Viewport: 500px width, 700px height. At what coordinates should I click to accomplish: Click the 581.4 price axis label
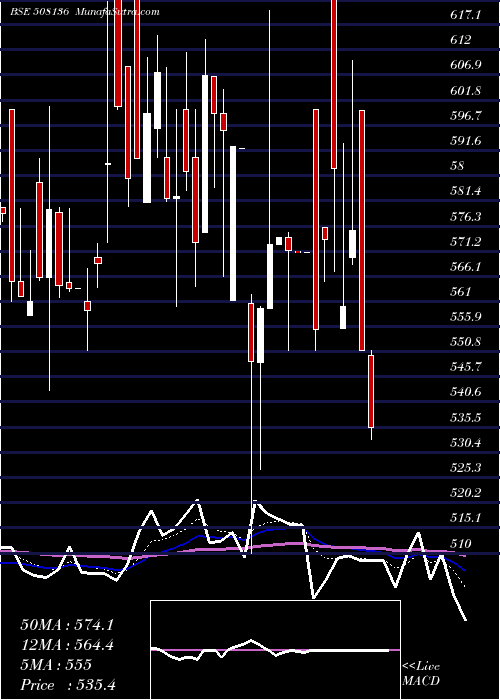click(x=466, y=191)
